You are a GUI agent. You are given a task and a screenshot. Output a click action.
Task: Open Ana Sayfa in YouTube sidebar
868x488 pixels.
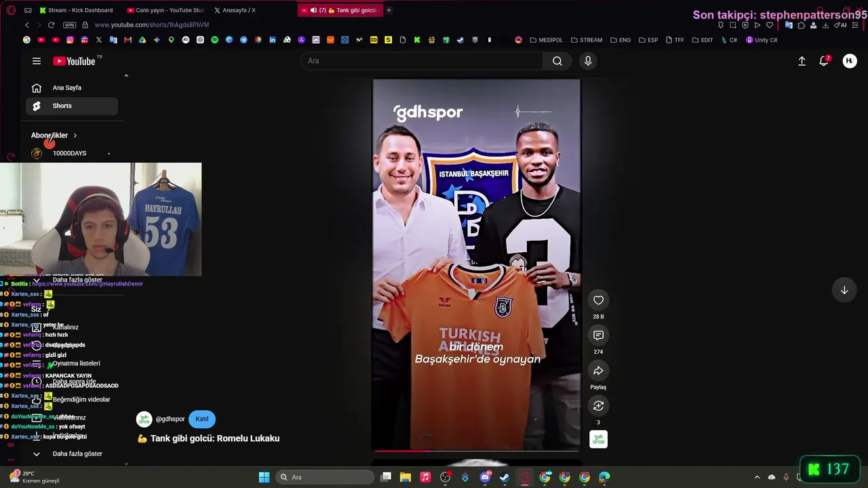tap(72, 87)
